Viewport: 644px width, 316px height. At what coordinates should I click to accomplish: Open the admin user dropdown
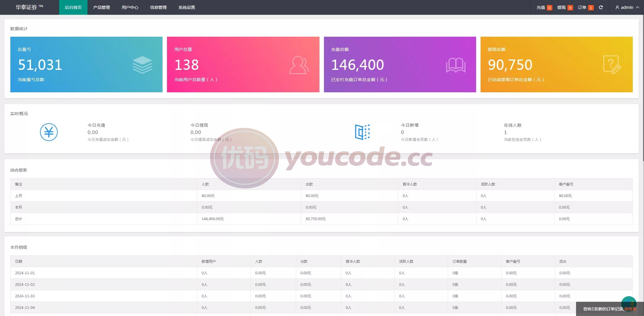click(627, 7)
